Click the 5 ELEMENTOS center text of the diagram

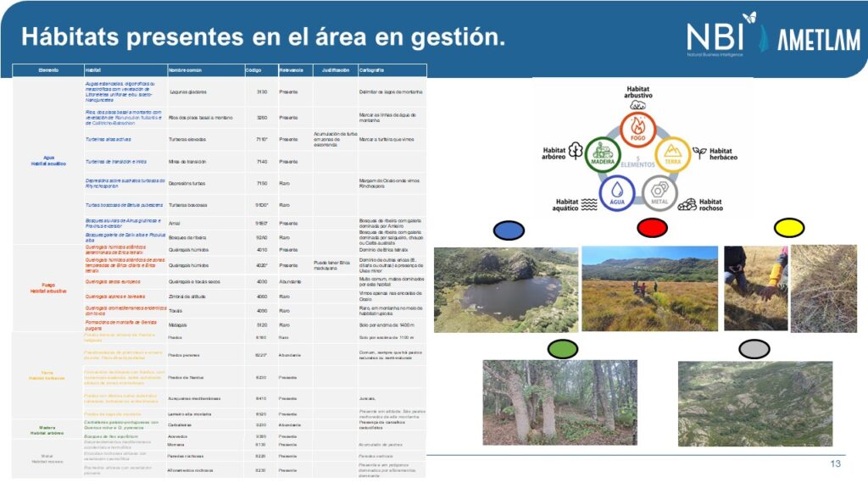(637, 162)
